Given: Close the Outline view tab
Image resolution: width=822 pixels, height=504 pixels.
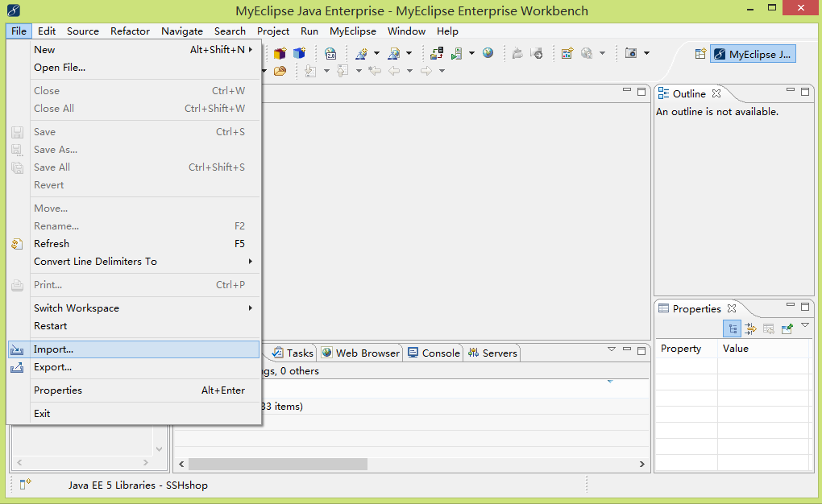Looking at the screenshot, I should pos(716,93).
